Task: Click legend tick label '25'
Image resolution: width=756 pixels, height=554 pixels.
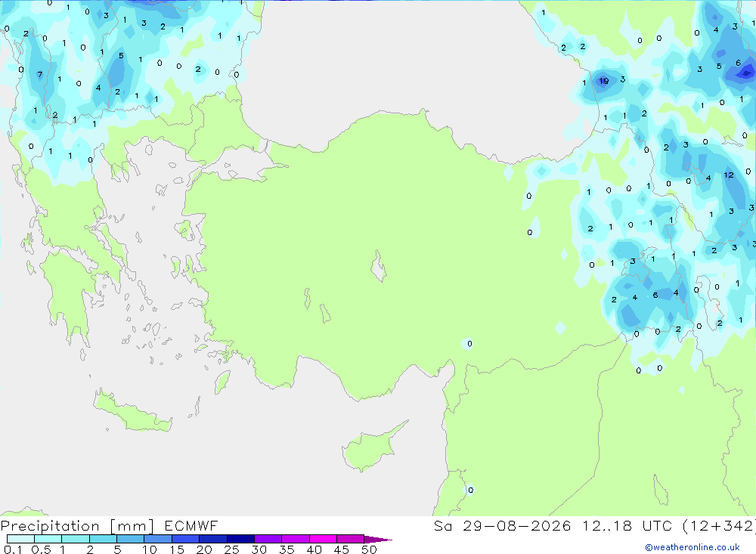Action: (231, 549)
